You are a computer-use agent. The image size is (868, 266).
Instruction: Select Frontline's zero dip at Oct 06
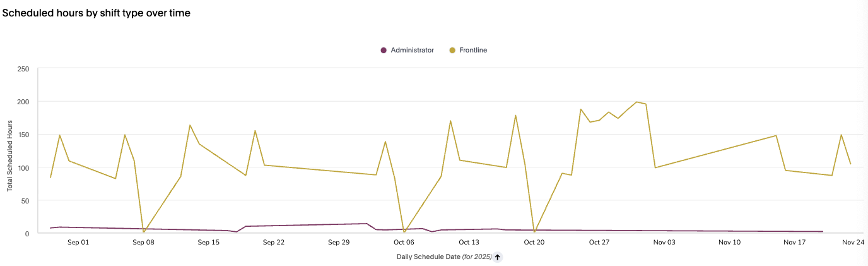[x=404, y=232]
